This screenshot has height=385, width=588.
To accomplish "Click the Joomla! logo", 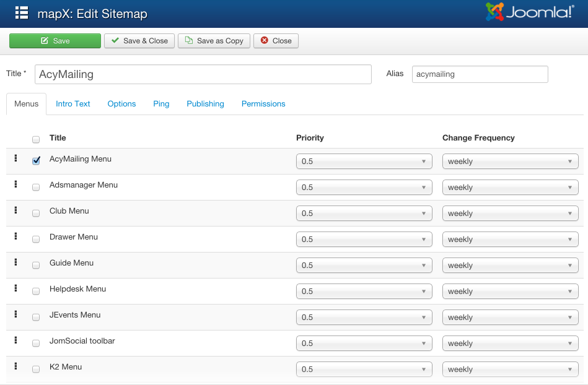I will [530, 12].
